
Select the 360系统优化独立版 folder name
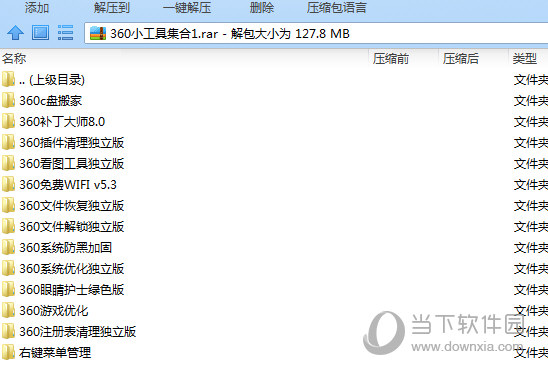click(72, 269)
